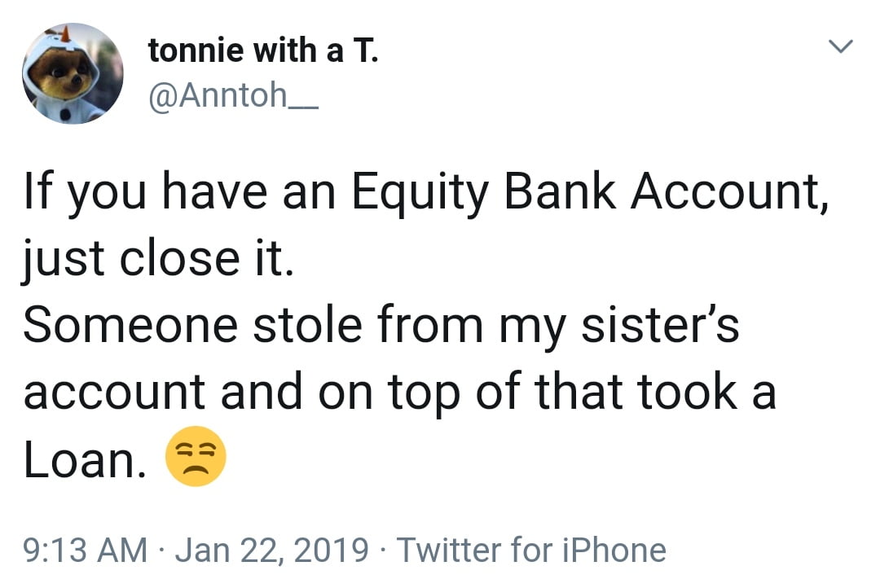Click the dot separator after 9:13 AM
The width and height of the screenshot is (880, 588).
tap(161, 551)
